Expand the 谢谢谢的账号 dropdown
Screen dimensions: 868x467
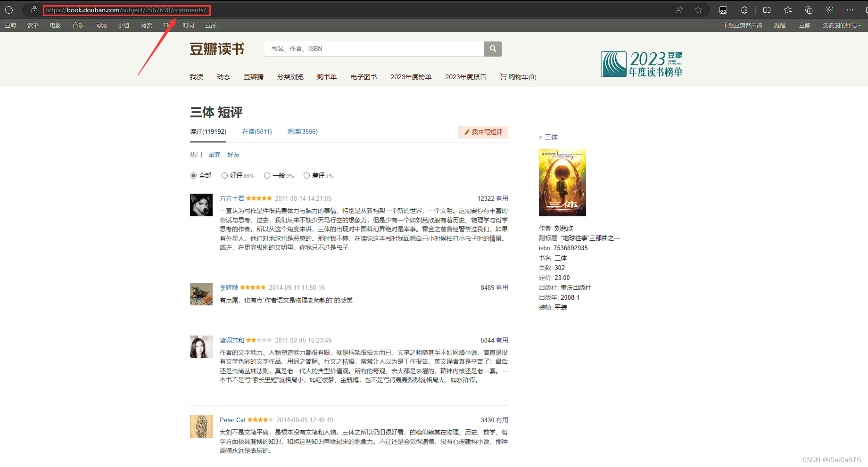(842, 25)
